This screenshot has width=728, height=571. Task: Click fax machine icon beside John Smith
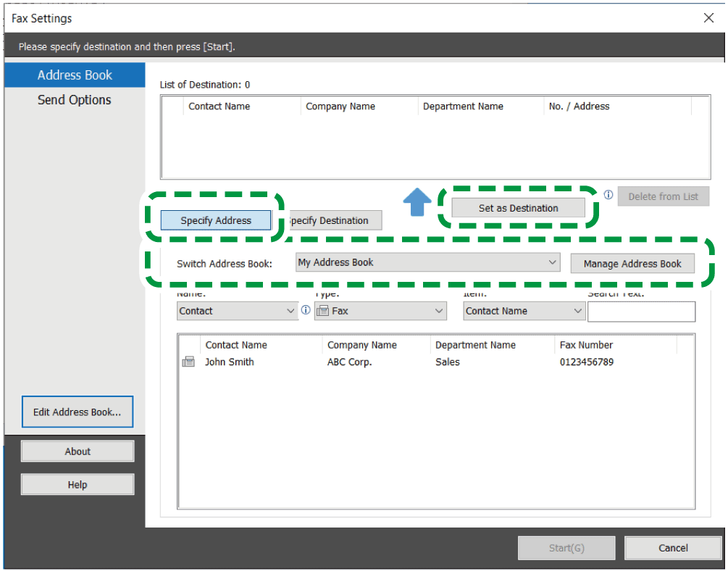pos(188,362)
